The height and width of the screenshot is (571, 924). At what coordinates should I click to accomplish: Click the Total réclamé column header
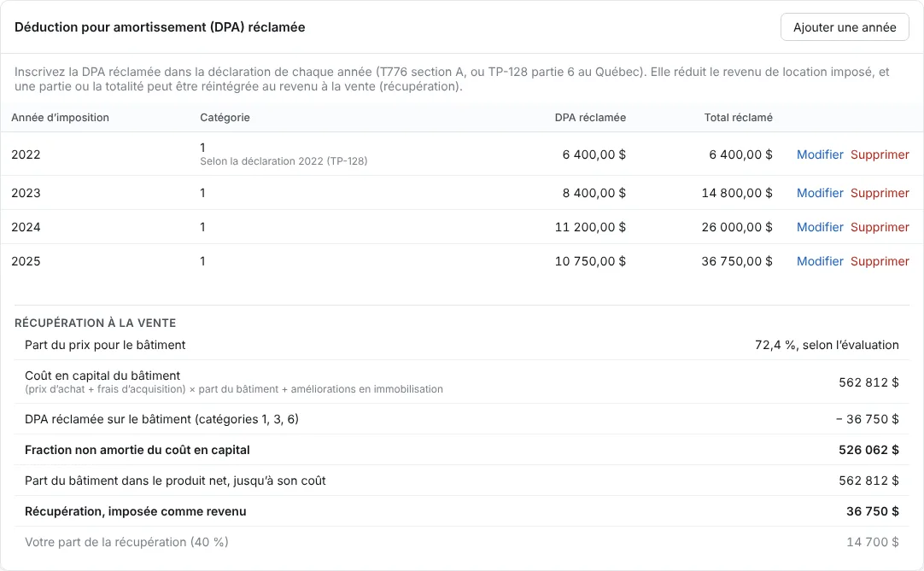738,117
